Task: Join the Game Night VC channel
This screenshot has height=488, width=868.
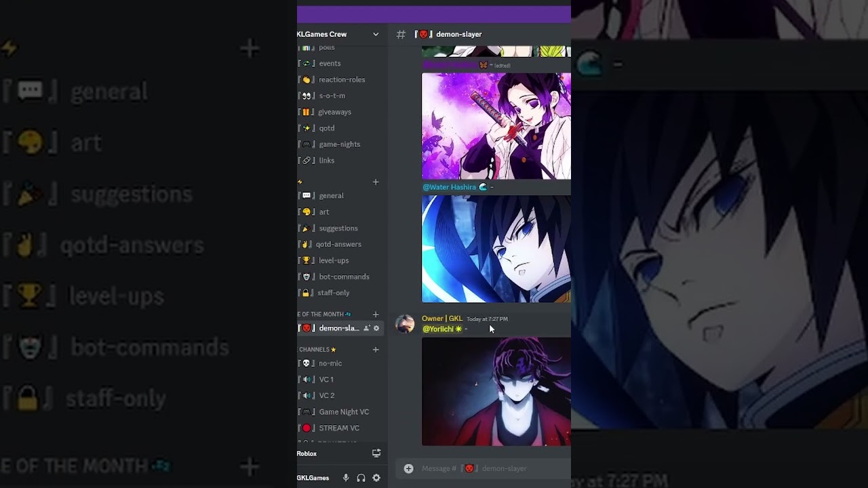Action: click(342, 412)
